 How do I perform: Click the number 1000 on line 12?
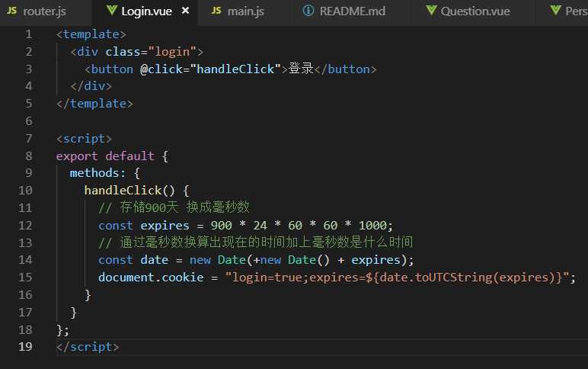tap(372, 226)
